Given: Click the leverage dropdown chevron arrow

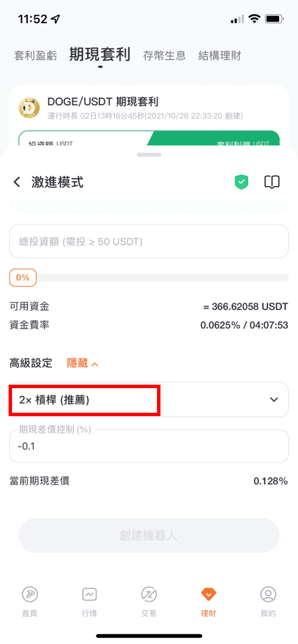Looking at the screenshot, I should pos(274,400).
